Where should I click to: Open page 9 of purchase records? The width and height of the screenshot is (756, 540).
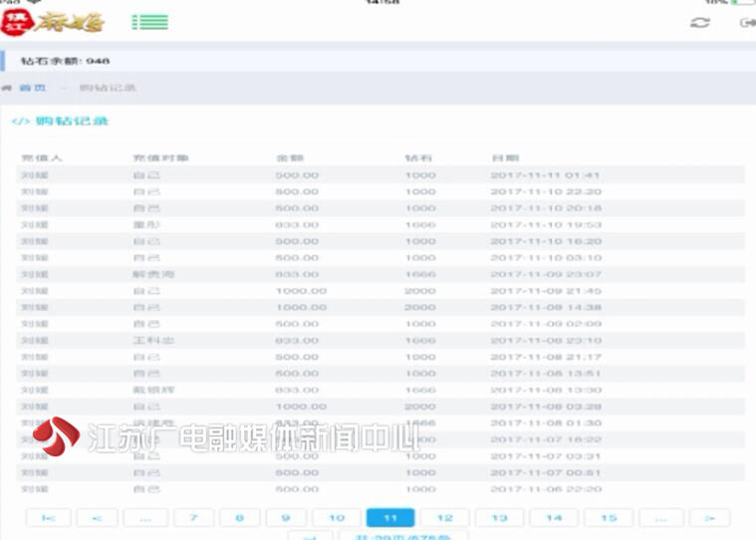click(x=285, y=518)
